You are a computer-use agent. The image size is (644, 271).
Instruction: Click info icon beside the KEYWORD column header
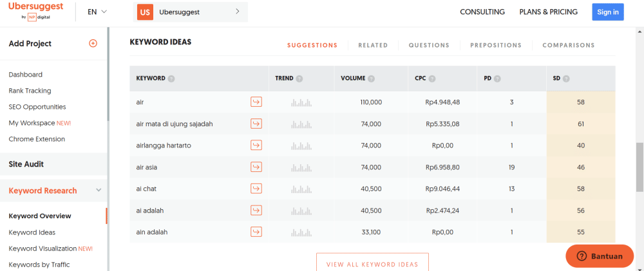pyautogui.click(x=171, y=79)
